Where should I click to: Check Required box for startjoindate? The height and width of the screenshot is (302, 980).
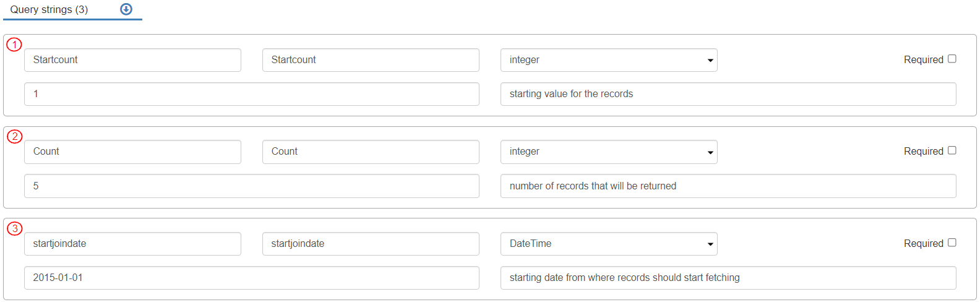tap(952, 243)
